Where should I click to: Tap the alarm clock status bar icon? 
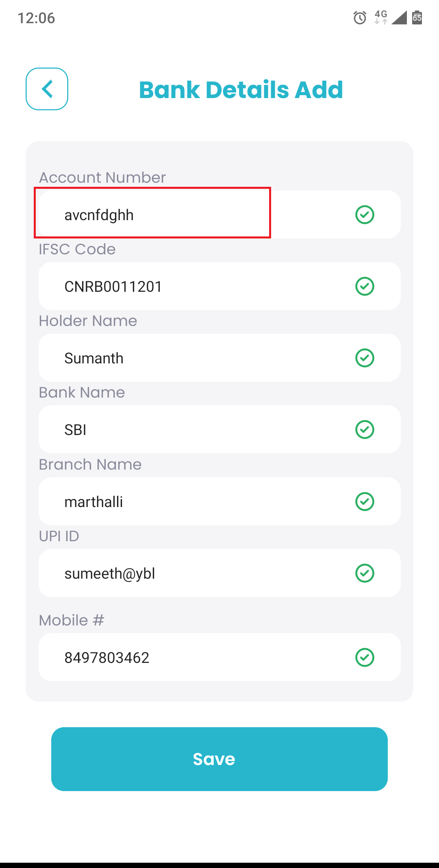click(x=360, y=17)
